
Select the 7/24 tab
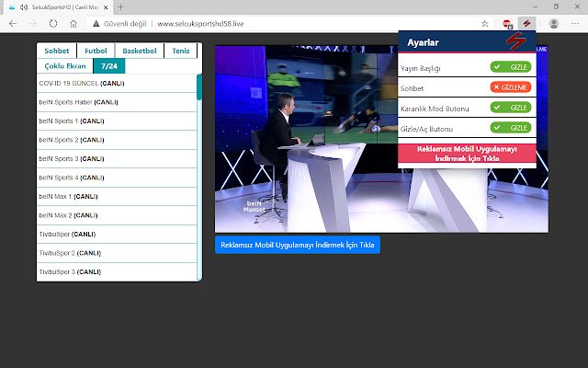point(109,66)
